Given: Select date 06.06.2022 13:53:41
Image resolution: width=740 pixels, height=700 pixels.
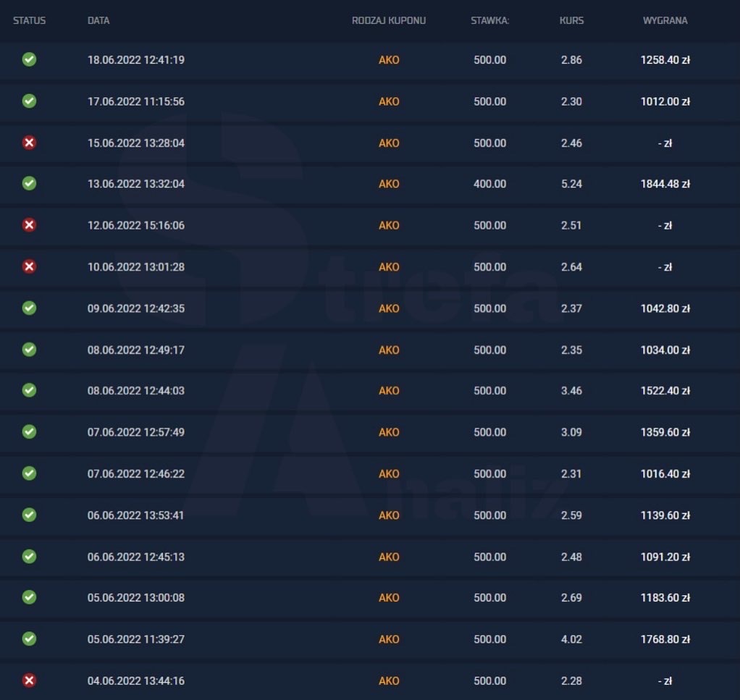Looking at the screenshot, I should pyautogui.click(x=136, y=515).
